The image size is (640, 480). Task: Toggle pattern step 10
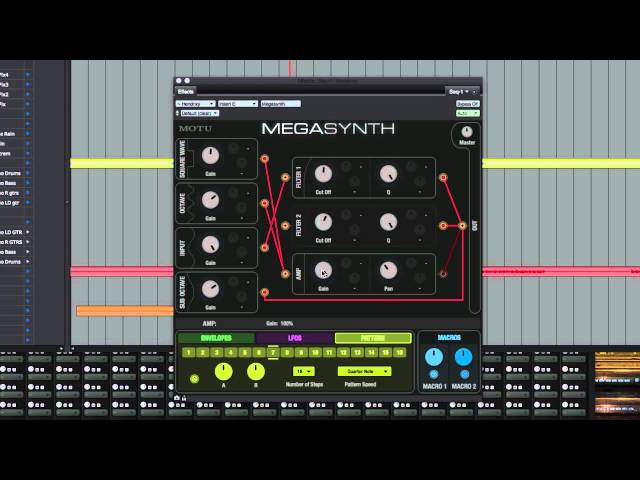pos(315,352)
